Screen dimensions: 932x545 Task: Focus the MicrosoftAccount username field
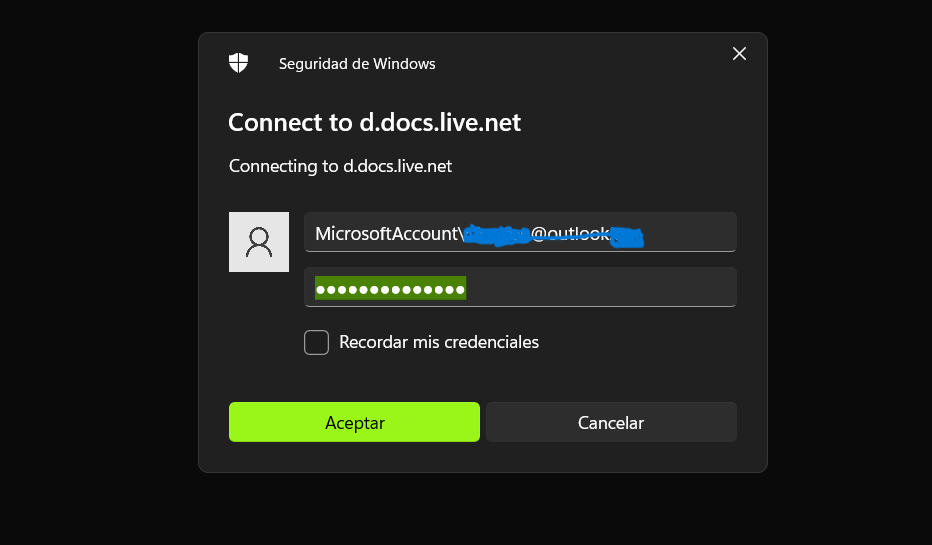click(x=520, y=232)
